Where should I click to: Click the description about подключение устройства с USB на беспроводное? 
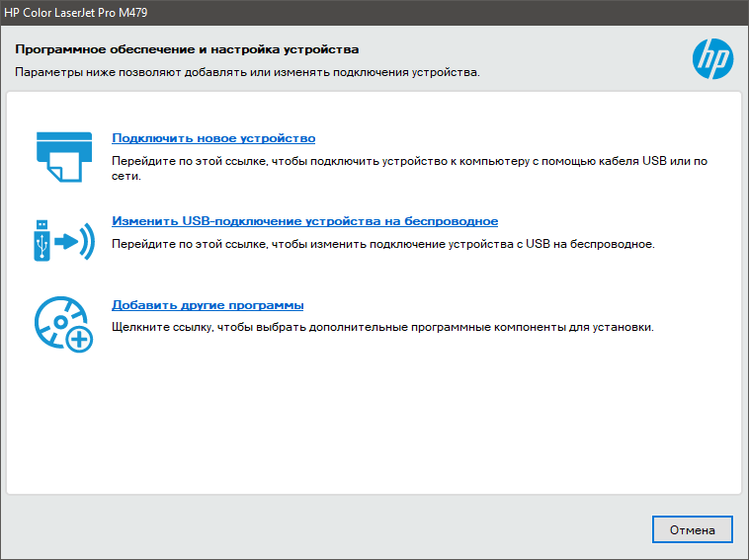click(383, 244)
